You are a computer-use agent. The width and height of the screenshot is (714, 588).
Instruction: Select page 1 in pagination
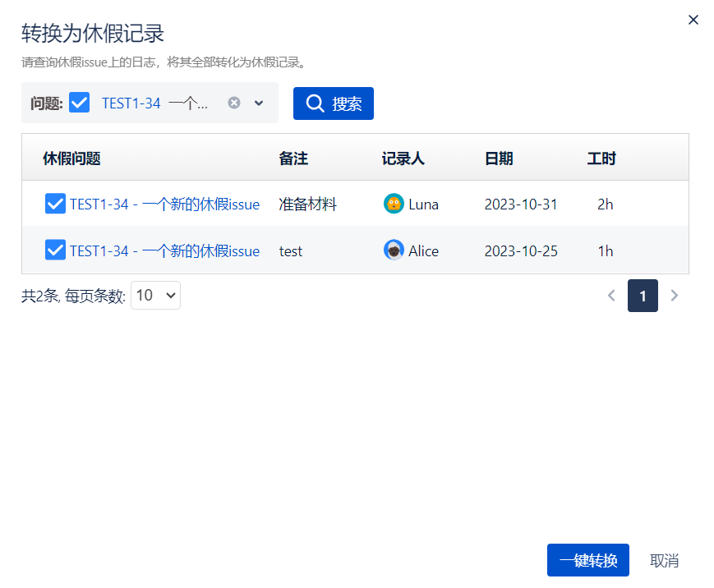643,296
